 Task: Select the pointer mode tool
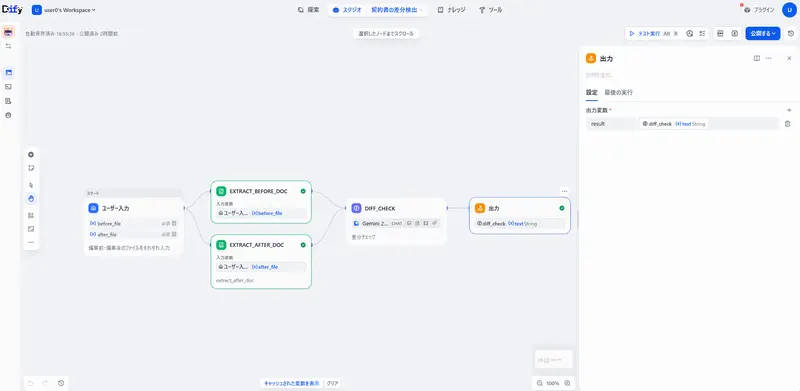pos(31,185)
